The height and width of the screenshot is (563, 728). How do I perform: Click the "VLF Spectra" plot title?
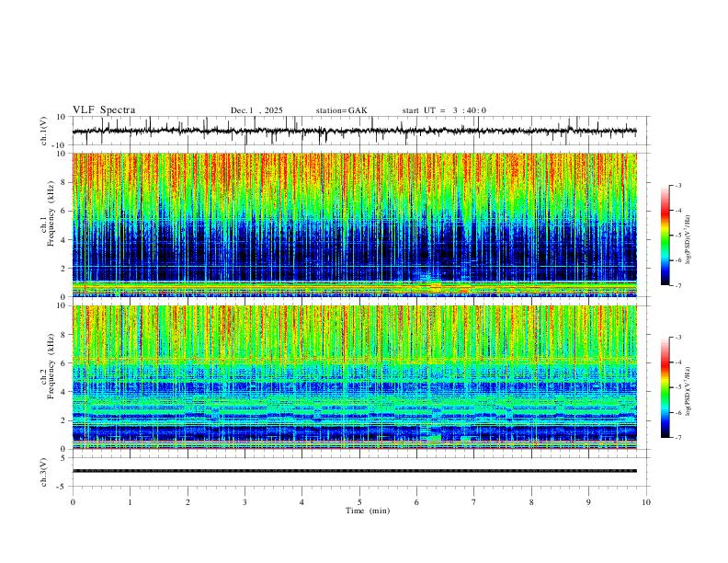(104, 110)
